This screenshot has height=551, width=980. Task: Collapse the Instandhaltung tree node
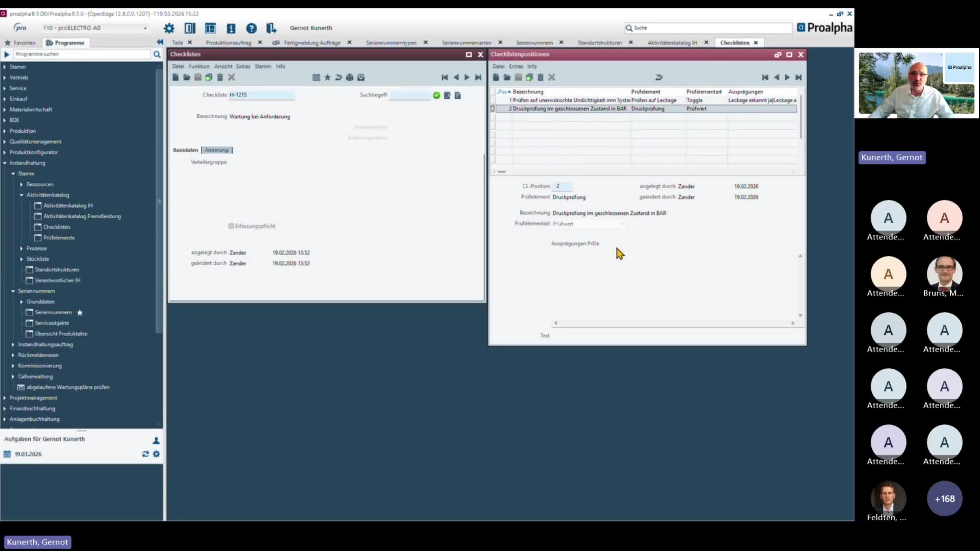[5, 163]
